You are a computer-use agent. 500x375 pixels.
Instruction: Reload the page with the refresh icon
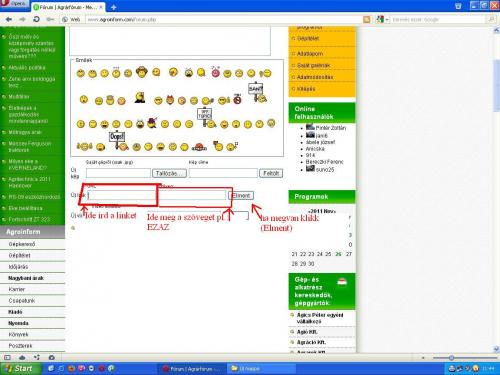[36, 19]
